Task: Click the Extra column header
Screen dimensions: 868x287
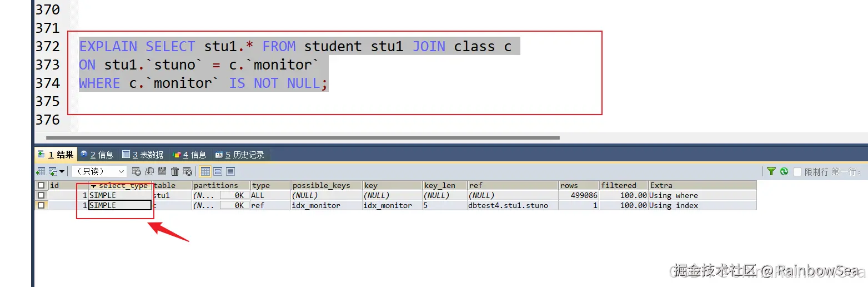Action: [x=703, y=185]
